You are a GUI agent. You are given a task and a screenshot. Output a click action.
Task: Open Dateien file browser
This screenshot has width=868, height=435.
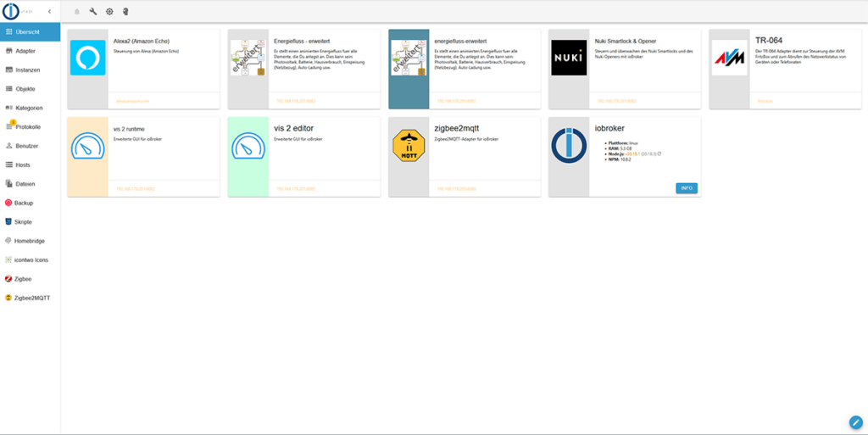point(31,184)
